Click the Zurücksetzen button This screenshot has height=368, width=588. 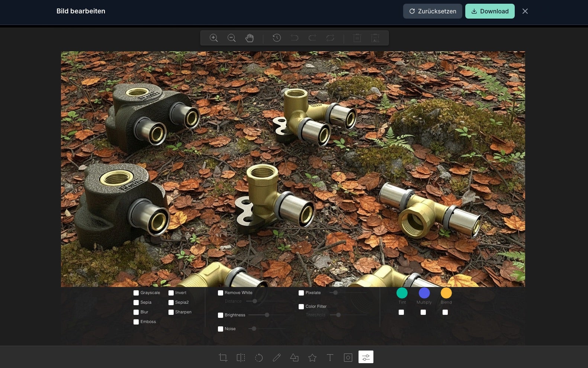[x=433, y=11]
